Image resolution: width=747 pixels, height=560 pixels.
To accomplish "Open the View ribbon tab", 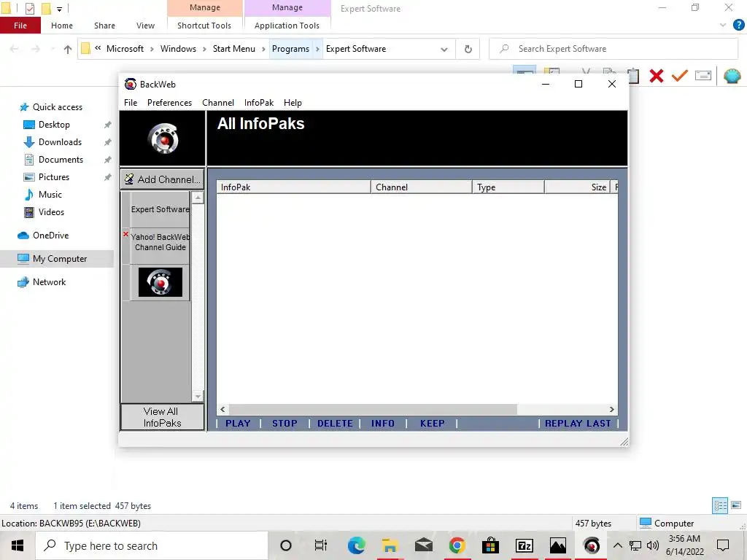I will (x=145, y=26).
